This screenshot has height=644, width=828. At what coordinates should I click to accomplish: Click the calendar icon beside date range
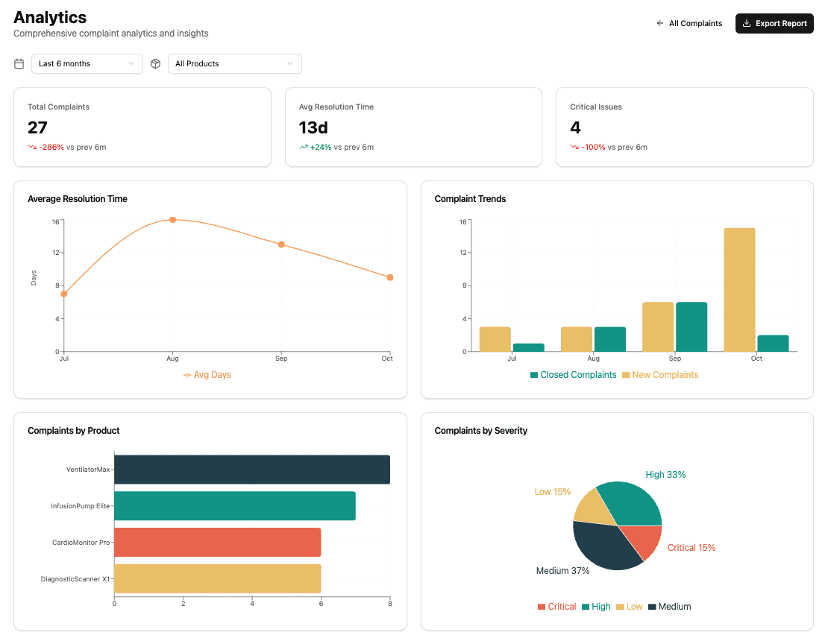[x=19, y=64]
